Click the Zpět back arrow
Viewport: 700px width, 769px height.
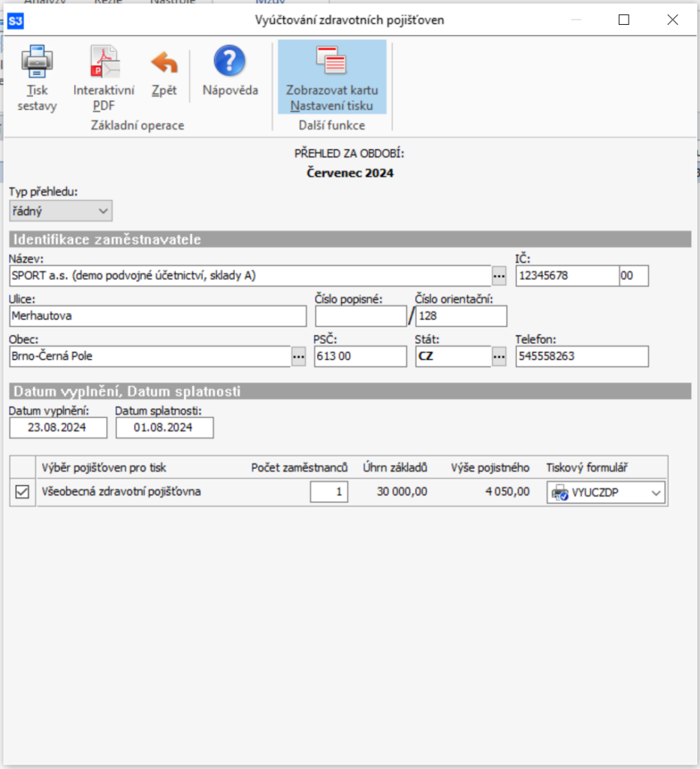click(164, 63)
